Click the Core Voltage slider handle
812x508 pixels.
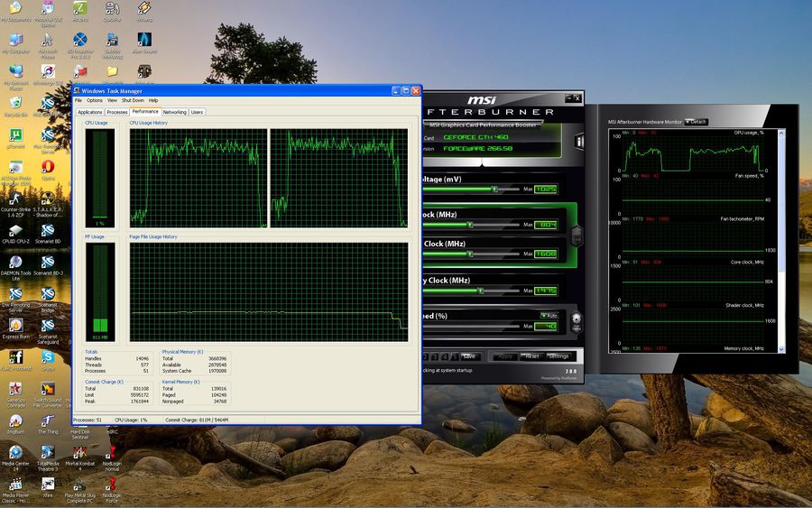point(494,189)
